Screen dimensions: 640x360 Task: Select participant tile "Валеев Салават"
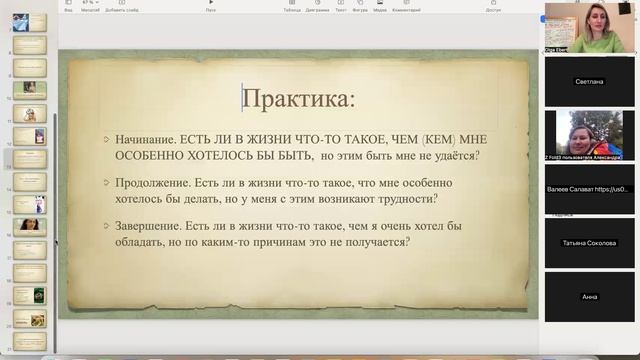[590, 189]
